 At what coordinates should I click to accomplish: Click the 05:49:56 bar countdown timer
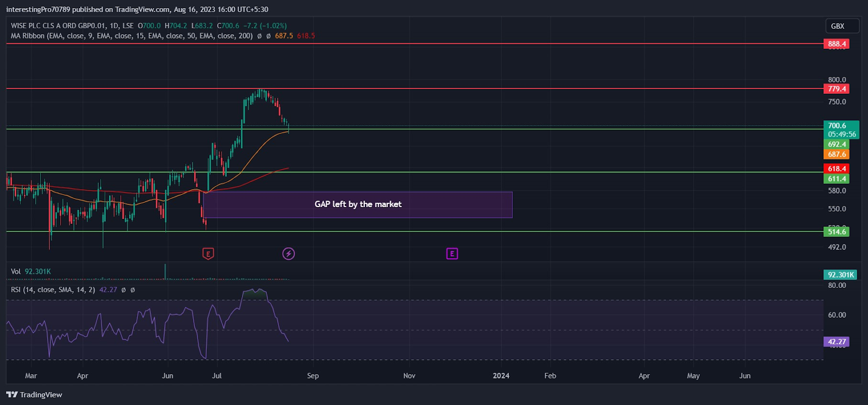coord(841,134)
